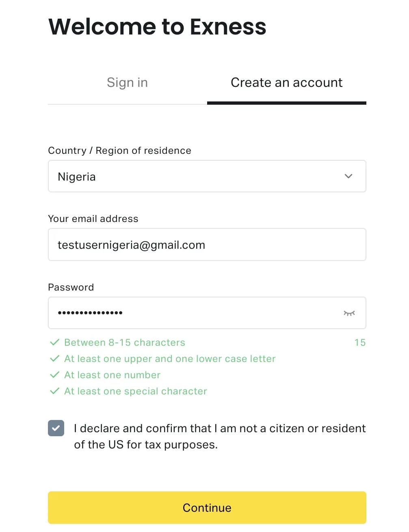Click the checkmark beside 'At least one number'
This screenshot has width=409, height=532.
(x=54, y=375)
